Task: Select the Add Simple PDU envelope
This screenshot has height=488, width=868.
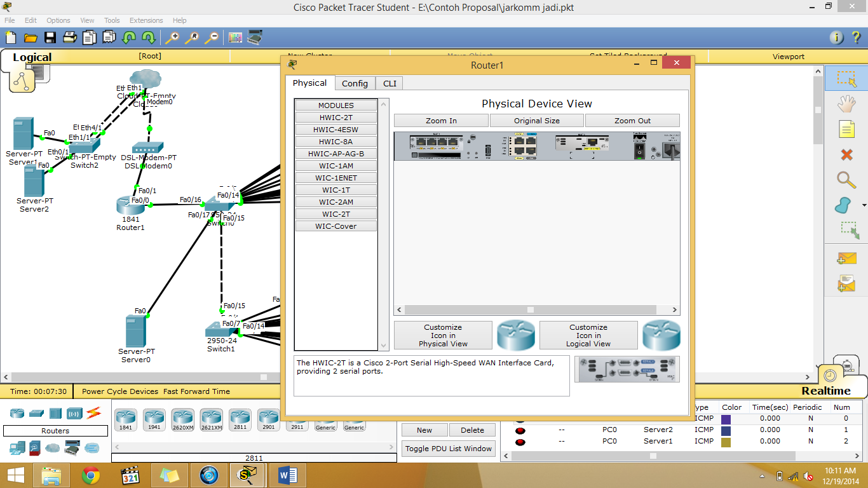Action: point(846,257)
